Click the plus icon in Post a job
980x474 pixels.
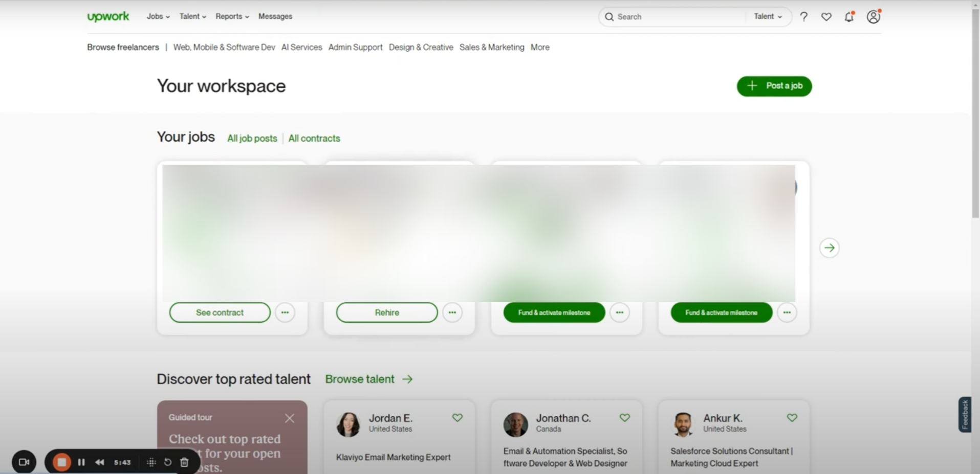tap(752, 86)
